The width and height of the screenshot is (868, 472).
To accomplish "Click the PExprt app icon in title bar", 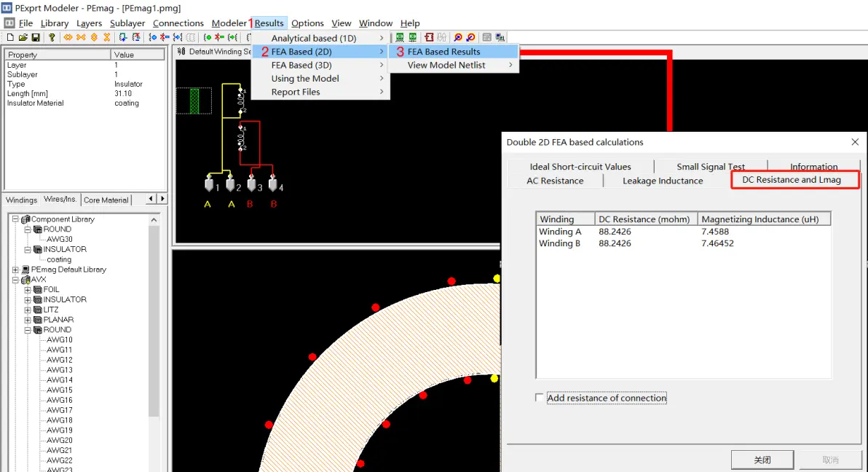I will 7,7.
